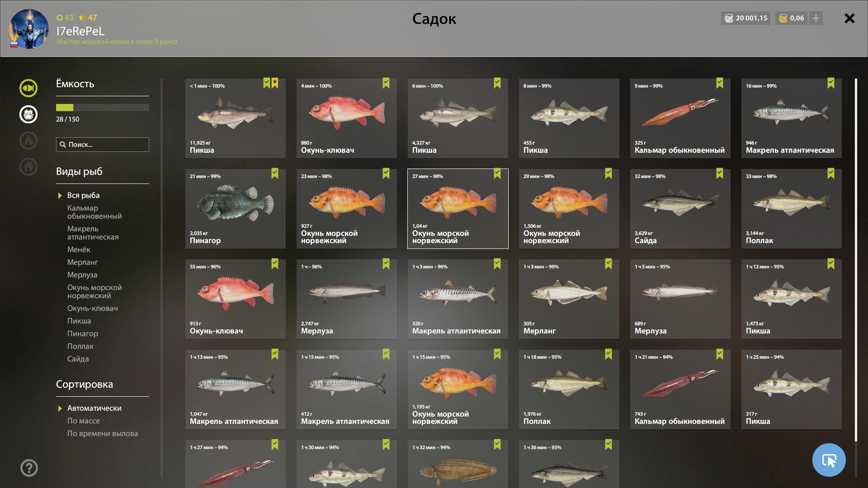Image resolution: width=868 pixels, height=488 pixels.
Task: Click the help question mark icon
Action: pos(29,468)
